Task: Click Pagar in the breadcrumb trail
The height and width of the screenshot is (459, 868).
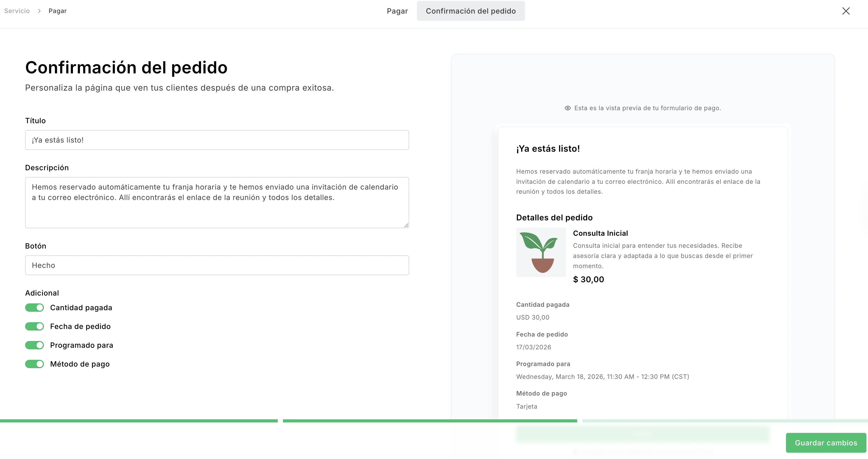Action: point(57,11)
